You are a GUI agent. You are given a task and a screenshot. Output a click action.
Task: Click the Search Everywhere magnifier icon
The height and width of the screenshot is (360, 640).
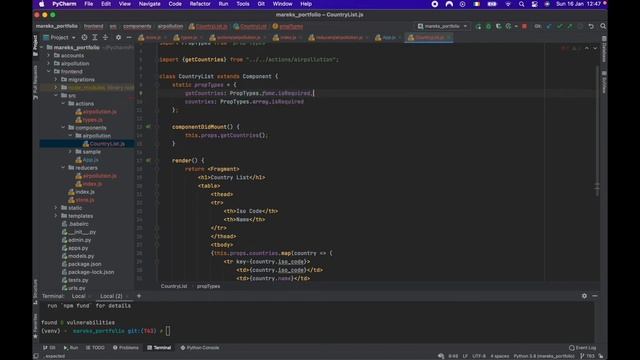(603, 26)
